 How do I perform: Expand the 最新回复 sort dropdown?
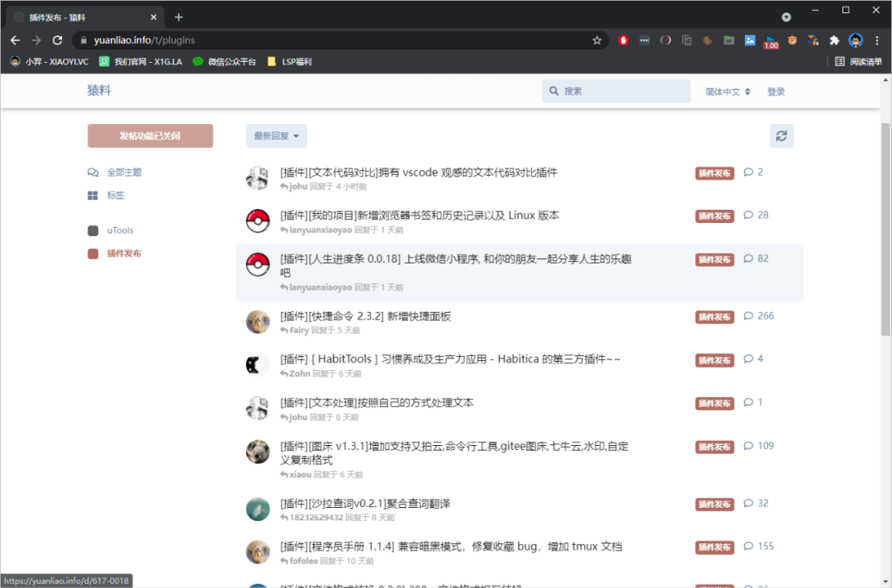pyautogui.click(x=277, y=136)
